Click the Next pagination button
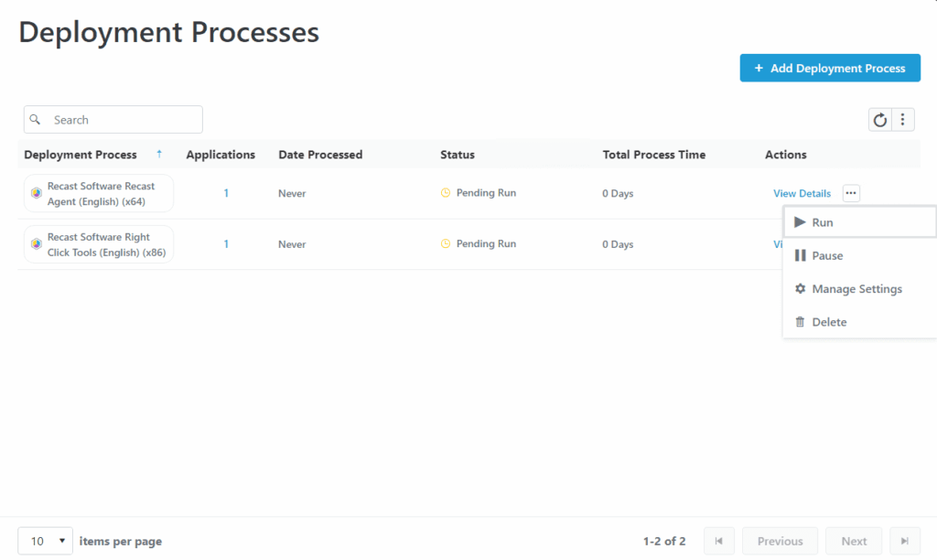This screenshot has height=560, width=937. [x=853, y=541]
